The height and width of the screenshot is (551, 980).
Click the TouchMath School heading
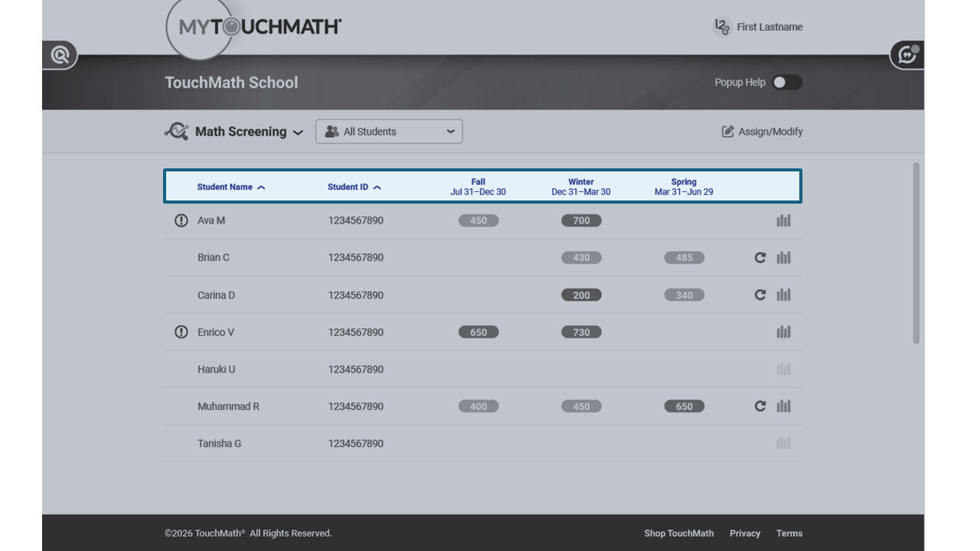click(231, 83)
